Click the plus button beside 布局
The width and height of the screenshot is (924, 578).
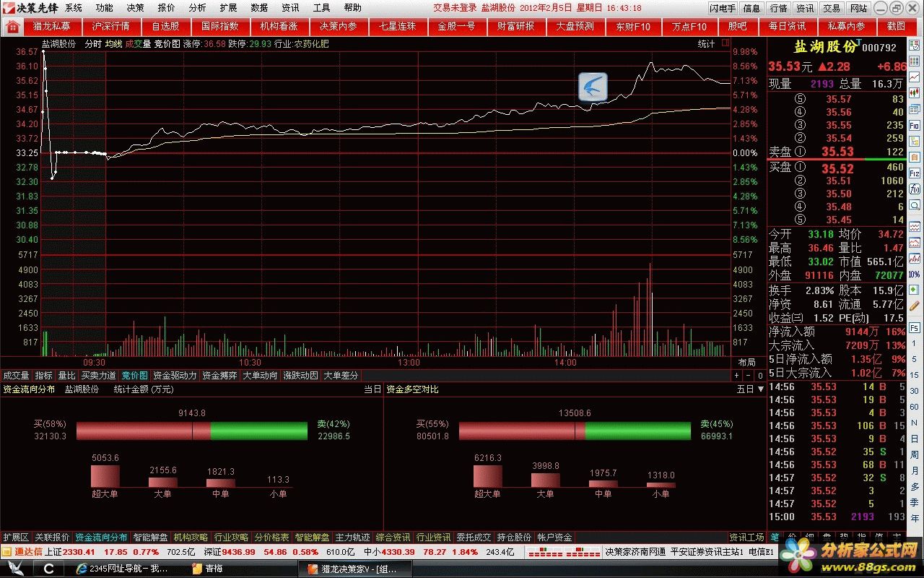pos(736,376)
